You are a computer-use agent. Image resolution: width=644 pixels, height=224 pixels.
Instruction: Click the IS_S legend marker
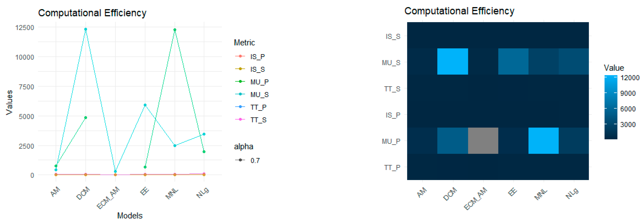coord(240,69)
